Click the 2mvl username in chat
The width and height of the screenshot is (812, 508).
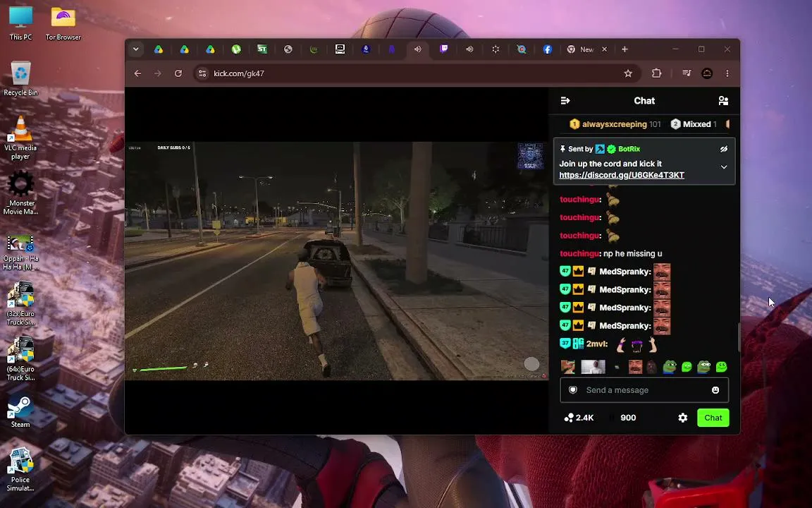(596, 344)
